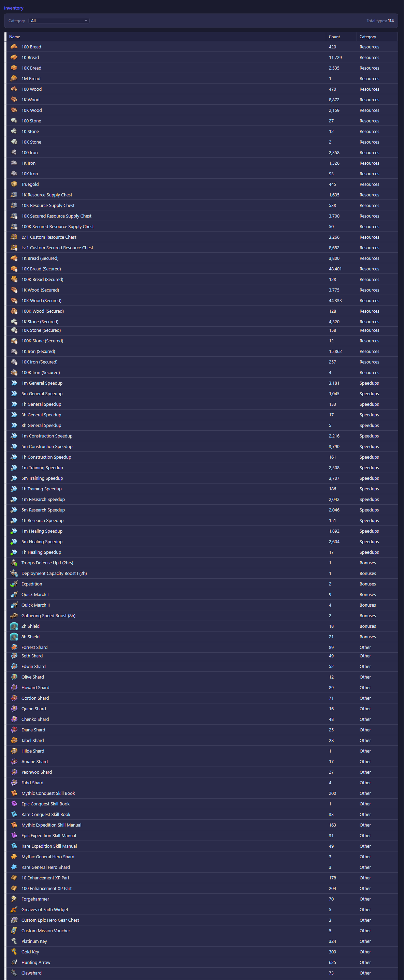Select the Chenko Shard name
Screen dimensions: 404x980
click(x=35, y=720)
